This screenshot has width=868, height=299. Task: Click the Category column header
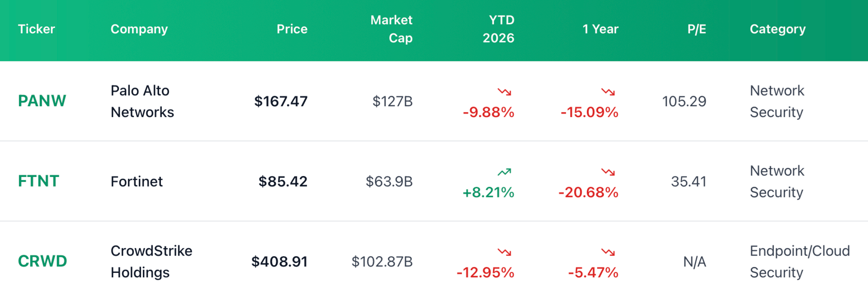coord(778,29)
